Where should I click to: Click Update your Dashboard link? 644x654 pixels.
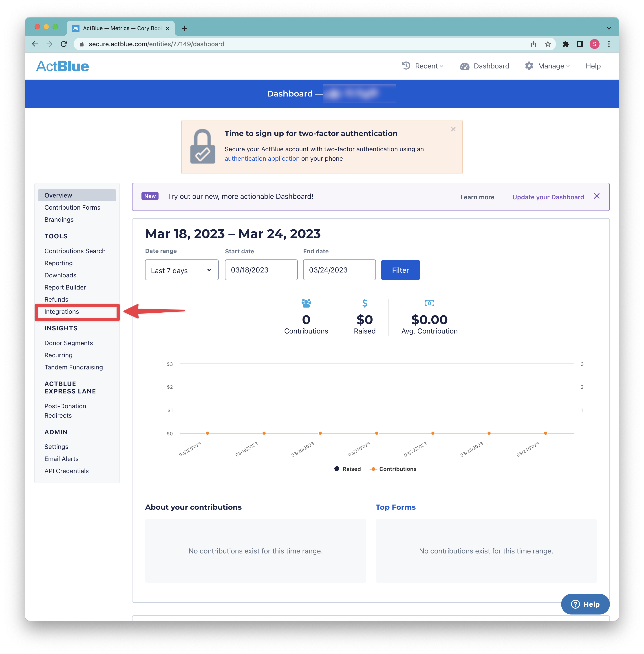[548, 197]
